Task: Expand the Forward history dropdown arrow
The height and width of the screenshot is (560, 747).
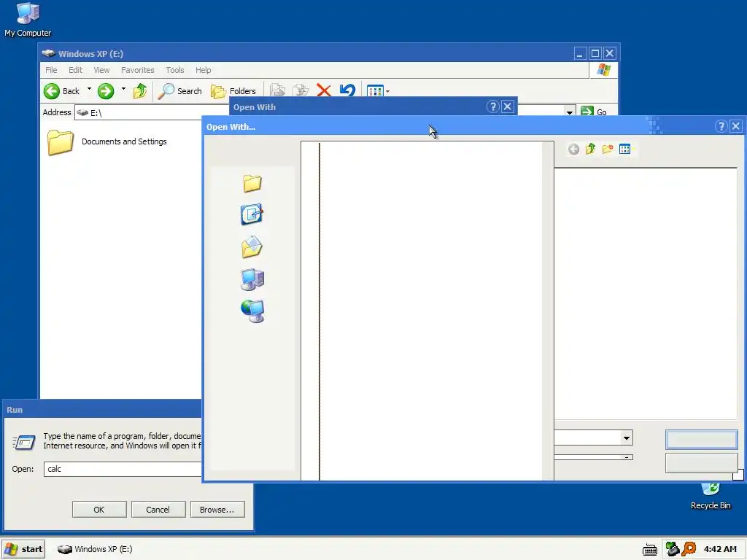Action: (x=123, y=89)
